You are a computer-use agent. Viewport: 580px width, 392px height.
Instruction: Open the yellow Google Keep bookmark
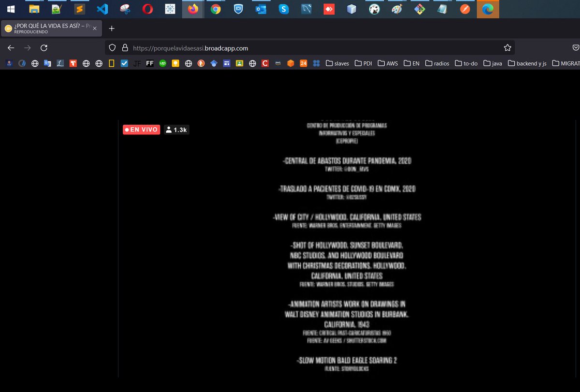click(175, 63)
